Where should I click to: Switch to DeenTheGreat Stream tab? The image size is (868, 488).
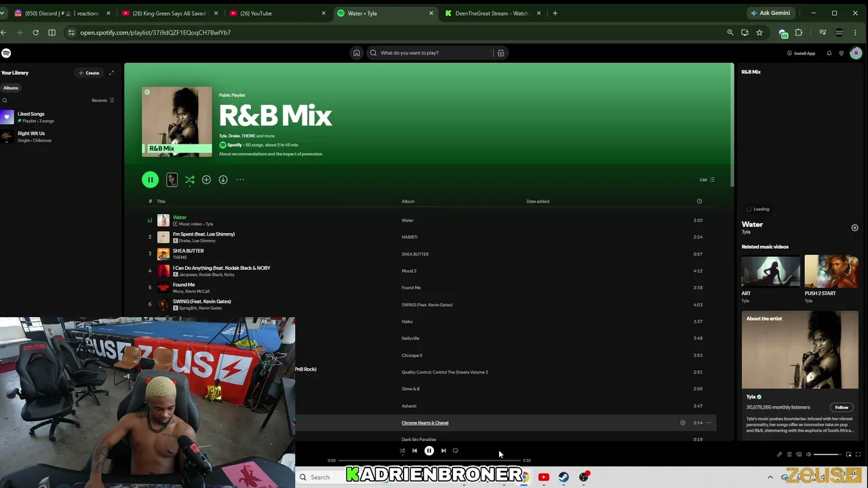coord(492,13)
